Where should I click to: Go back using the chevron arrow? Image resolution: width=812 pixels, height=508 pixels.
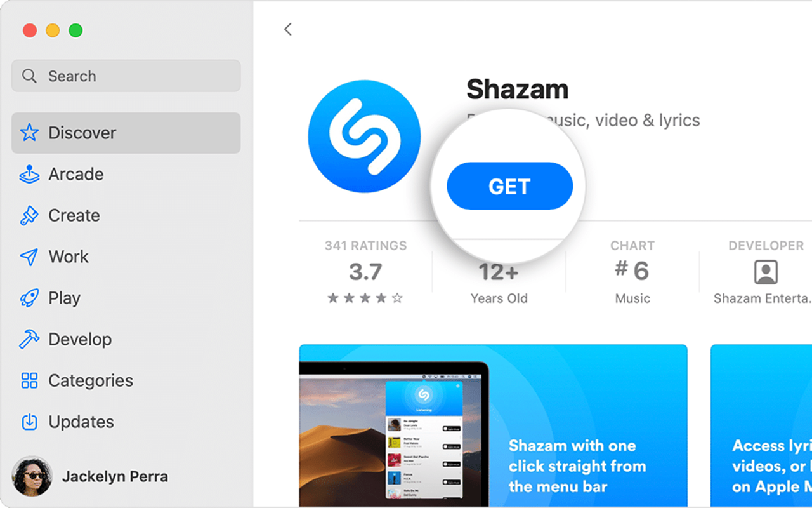(x=288, y=29)
